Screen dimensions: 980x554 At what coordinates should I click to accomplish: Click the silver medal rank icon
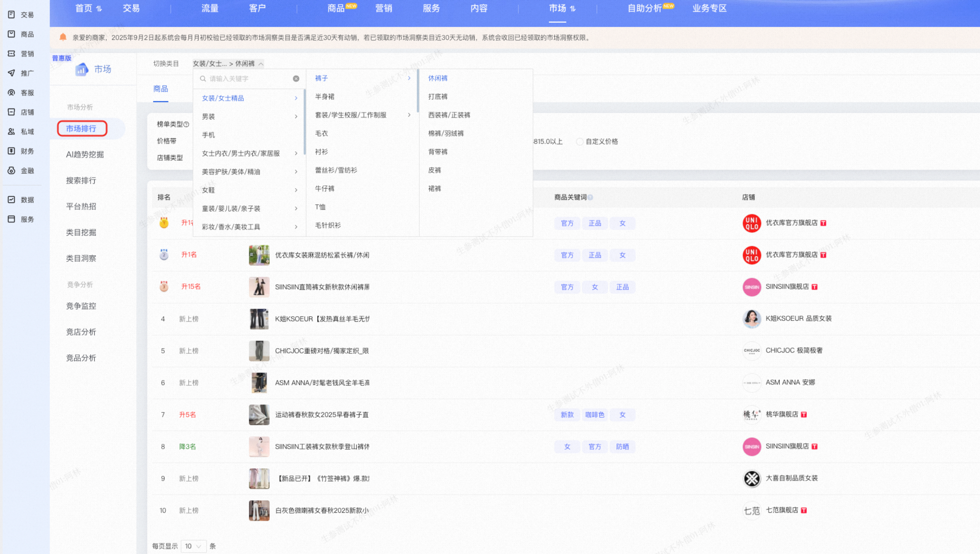[x=164, y=255]
